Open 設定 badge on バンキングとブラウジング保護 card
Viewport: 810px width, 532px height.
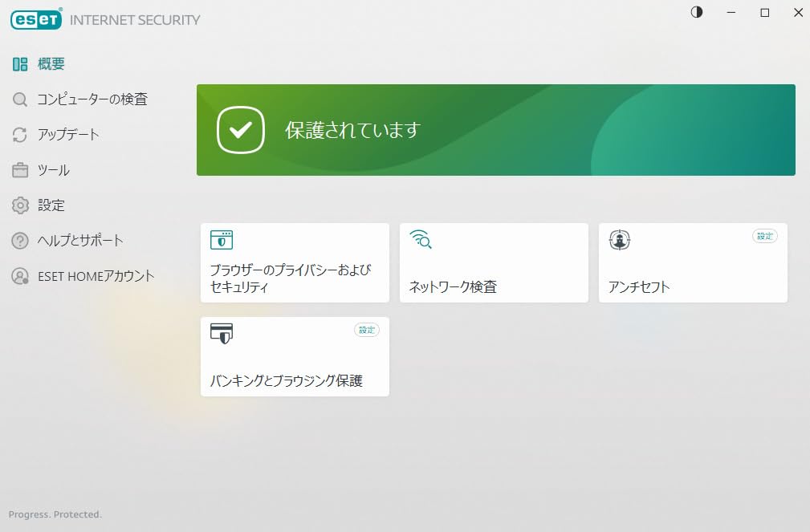367,329
